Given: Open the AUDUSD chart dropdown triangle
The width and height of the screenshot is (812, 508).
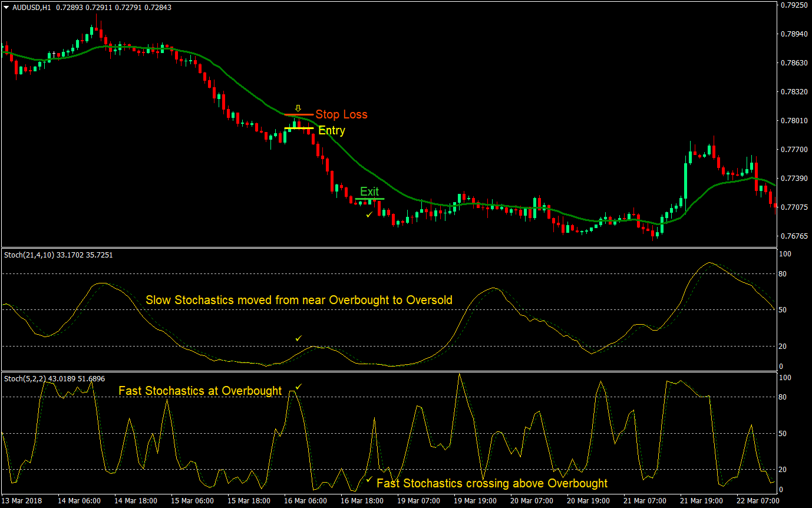Looking at the screenshot, I should click(x=6, y=8).
